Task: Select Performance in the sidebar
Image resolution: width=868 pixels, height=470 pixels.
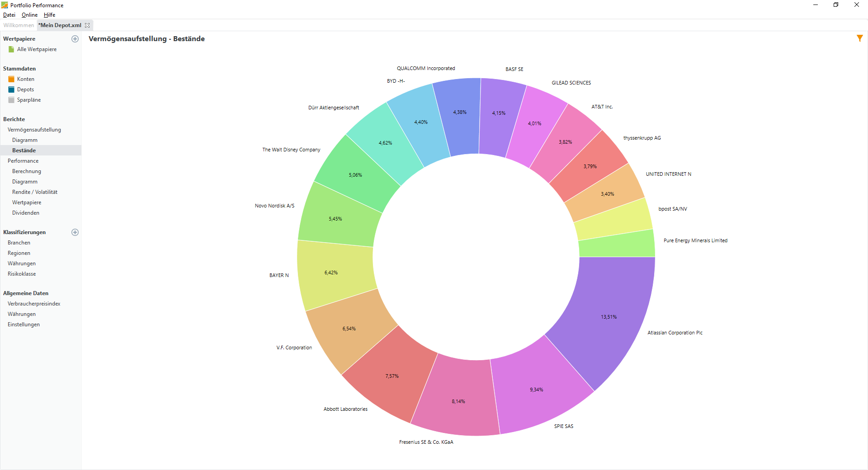Action: (x=23, y=161)
